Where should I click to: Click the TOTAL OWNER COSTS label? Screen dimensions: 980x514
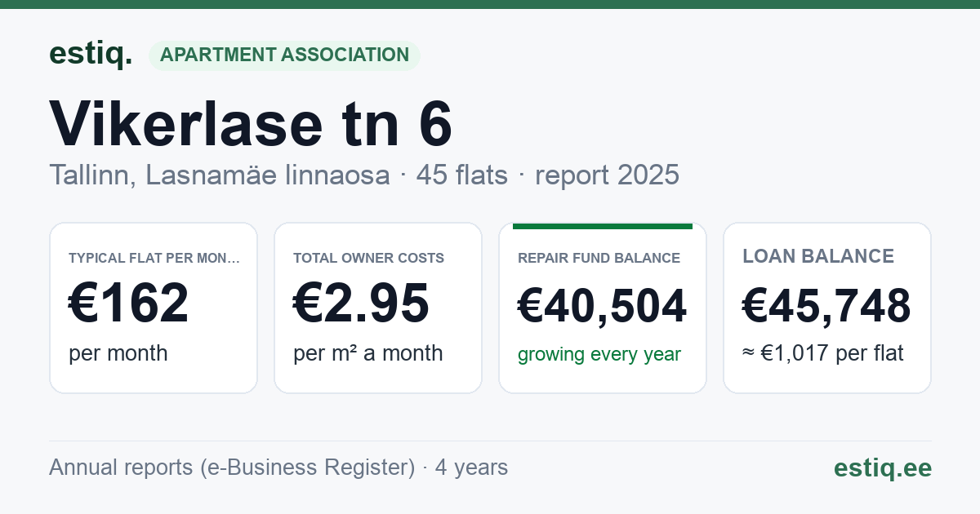368,258
